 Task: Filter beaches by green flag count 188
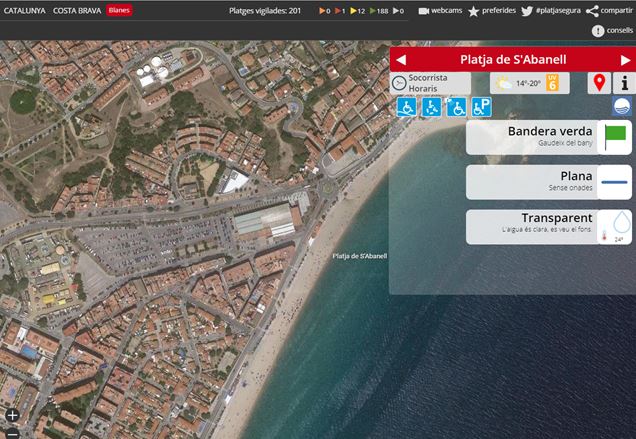(x=379, y=11)
